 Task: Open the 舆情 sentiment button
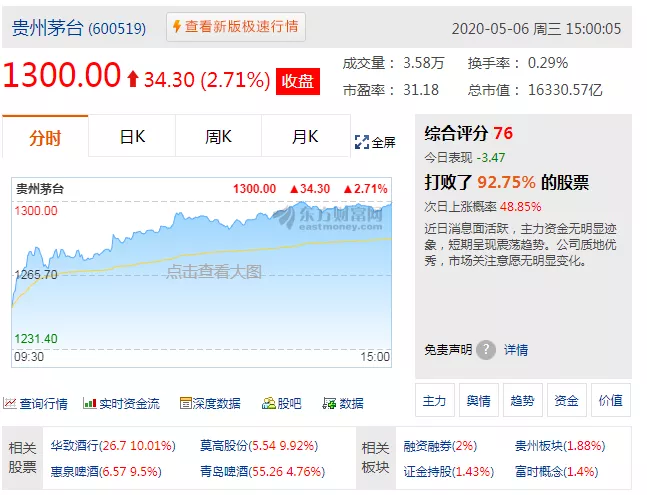click(478, 400)
